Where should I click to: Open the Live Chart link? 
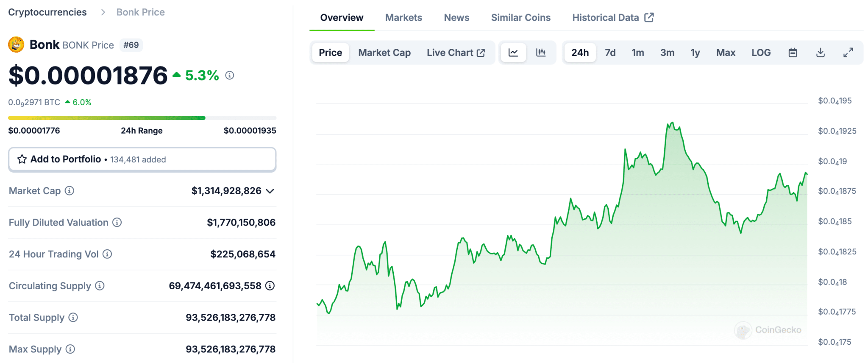(x=456, y=53)
